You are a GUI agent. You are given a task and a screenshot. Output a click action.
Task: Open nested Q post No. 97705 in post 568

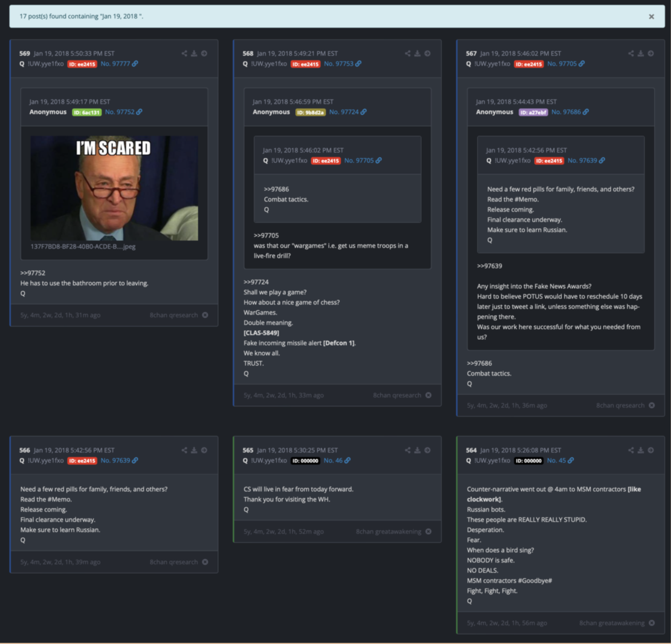click(x=363, y=160)
